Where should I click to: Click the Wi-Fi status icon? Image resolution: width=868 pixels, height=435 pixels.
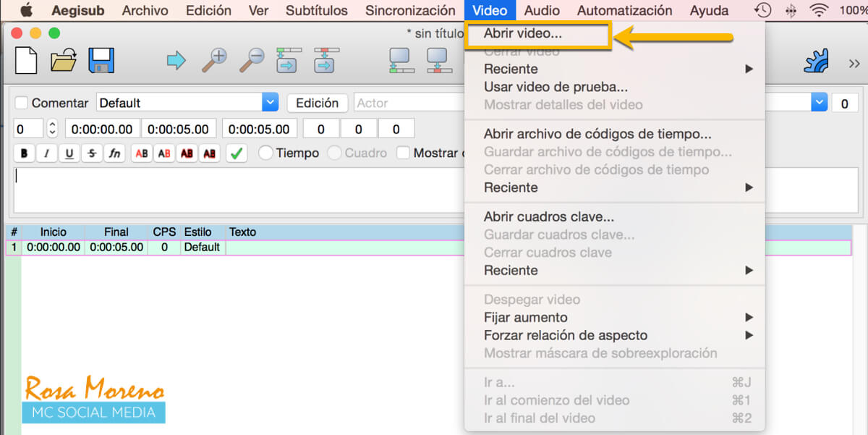819,10
